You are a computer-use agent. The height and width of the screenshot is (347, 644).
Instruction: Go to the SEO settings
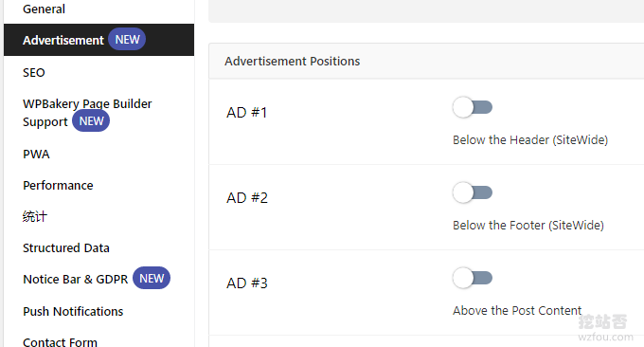click(34, 73)
